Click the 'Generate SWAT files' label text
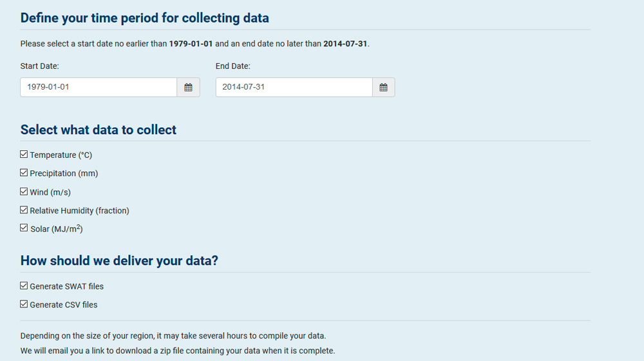The height and width of the screenshot is (361, 644). (66, 287)
